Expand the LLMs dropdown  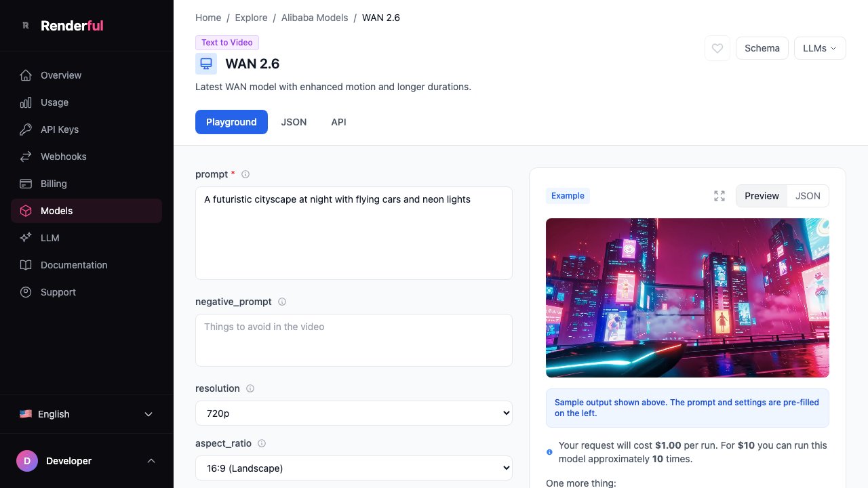click(x=820, y=48)
